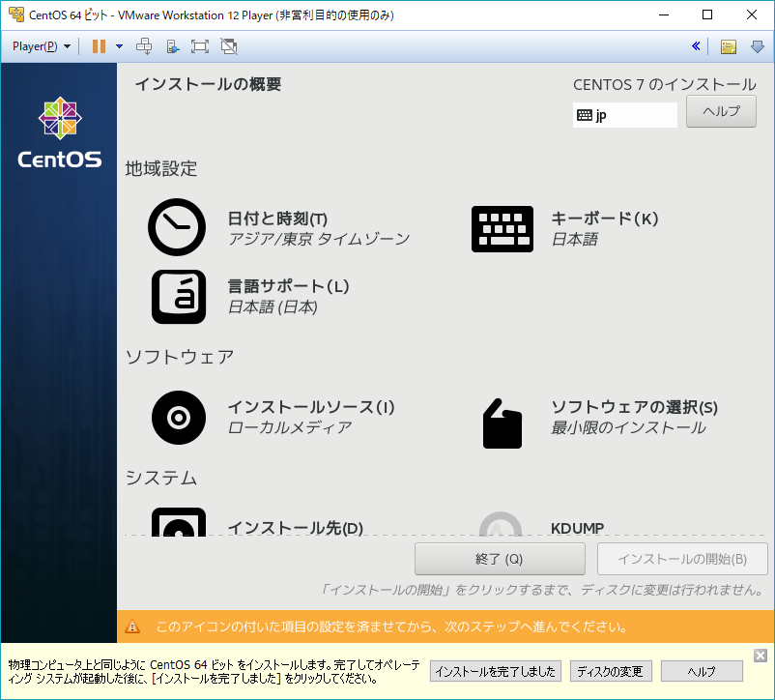Open the clock icon for date and time

pyautogui.click(x=177, y=227)
